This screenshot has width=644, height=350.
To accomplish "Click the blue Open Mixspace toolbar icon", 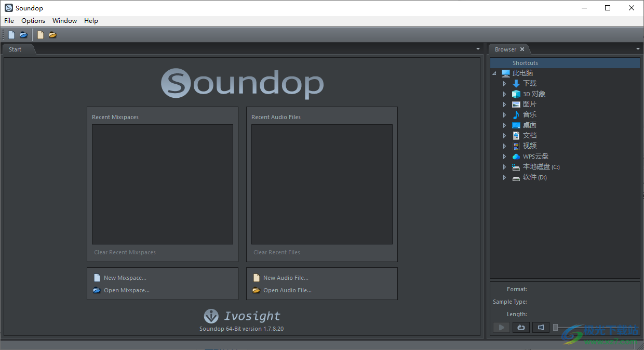I will pos(23,35).
